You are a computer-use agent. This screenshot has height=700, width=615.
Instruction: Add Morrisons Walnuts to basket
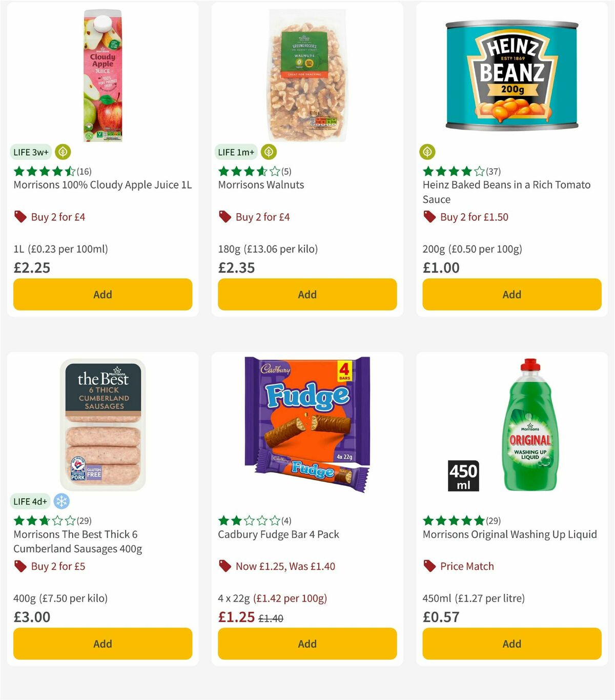click(307, 294)
